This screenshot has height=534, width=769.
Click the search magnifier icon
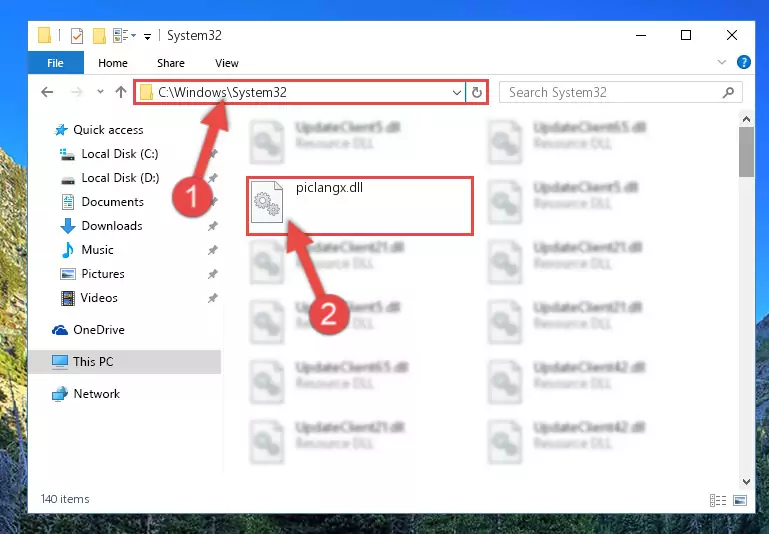tap(728, 92)
